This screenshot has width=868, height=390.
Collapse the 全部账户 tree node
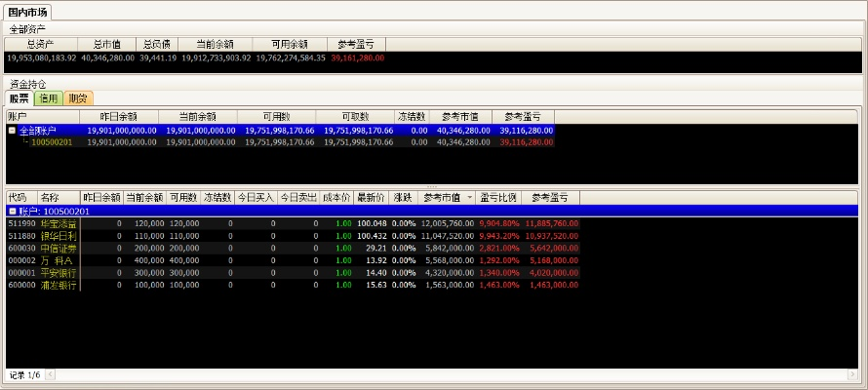[x=12, y=131]
